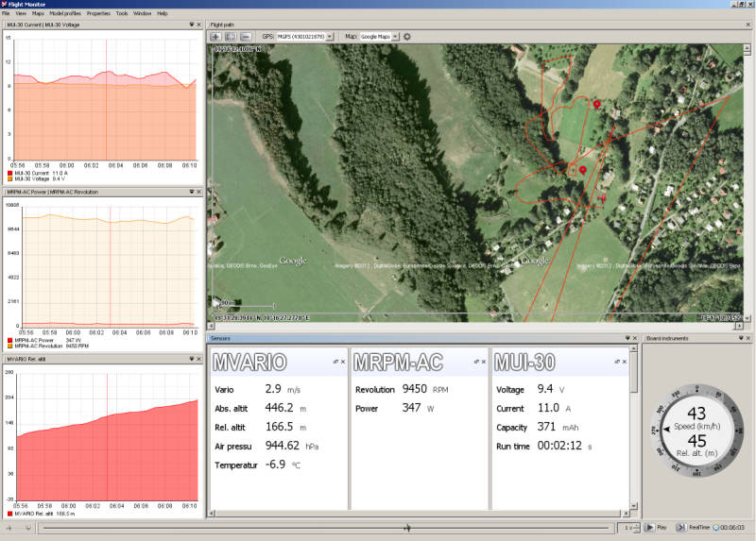Click the MUI-30 Current red legend swatch
756x541 pixels.
(x=9, y=173)
